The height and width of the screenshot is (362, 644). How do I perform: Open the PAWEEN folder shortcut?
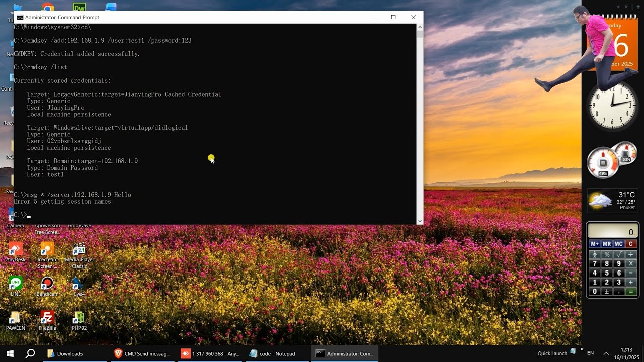pos(16,320)
